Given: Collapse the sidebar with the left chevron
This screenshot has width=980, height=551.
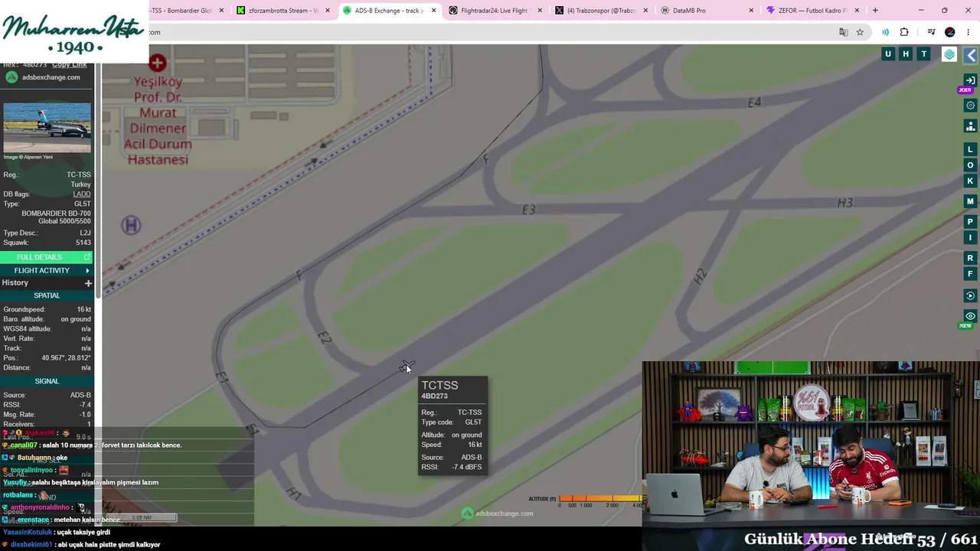Looking at the screenshot, I should pyautogui.click(x=971, y=55).
